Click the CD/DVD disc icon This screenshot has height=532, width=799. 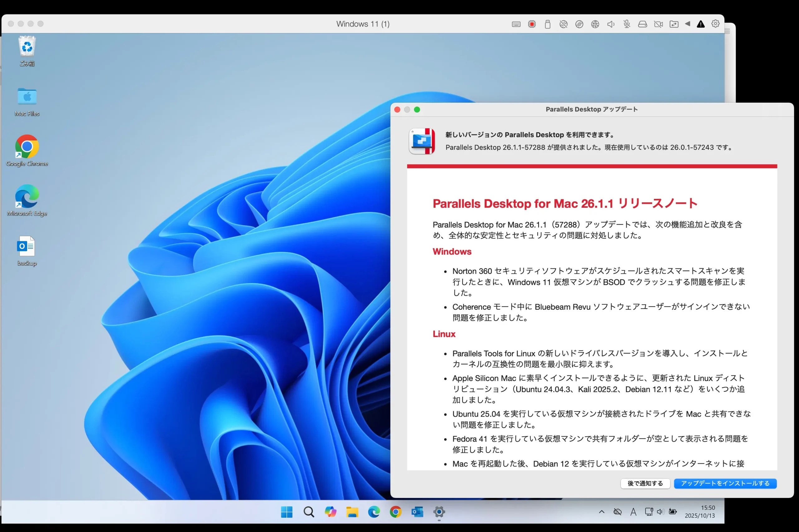[x=579, y=24]
